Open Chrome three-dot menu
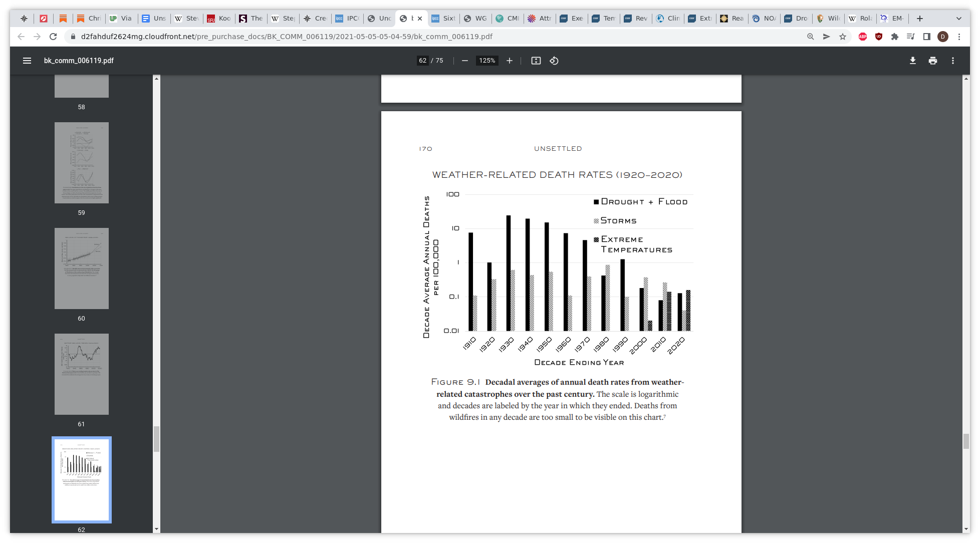This screenshot has height=543, width=980. tap(959, 37)
